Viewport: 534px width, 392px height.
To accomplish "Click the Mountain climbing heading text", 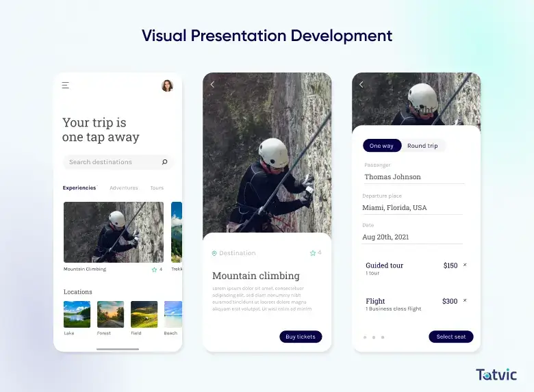I will (256, 276).
